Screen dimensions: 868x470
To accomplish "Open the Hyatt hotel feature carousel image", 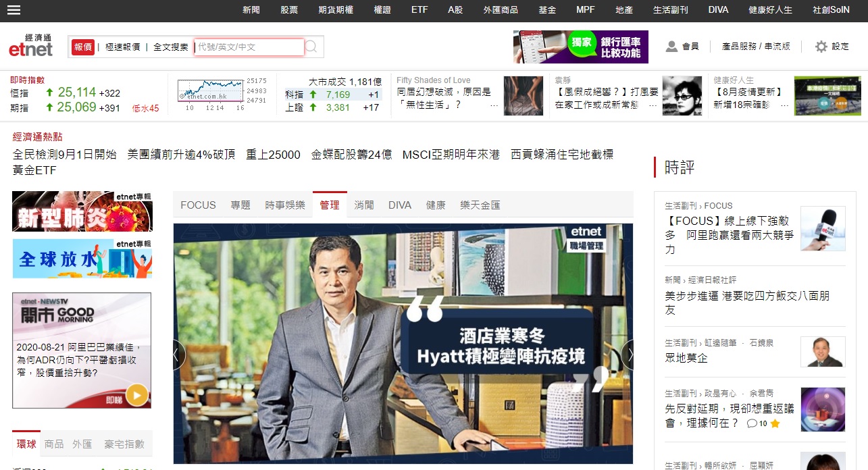I will (403, 344).
